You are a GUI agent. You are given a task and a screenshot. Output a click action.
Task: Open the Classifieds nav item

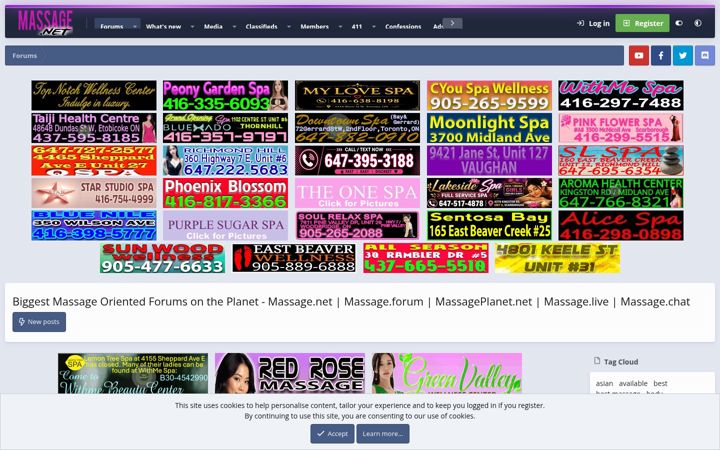(x=261, y=26)
